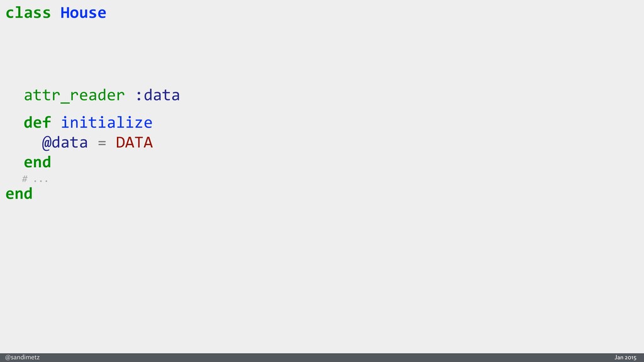
Task: Select the red DATA constant
Action: coord(134,143)
